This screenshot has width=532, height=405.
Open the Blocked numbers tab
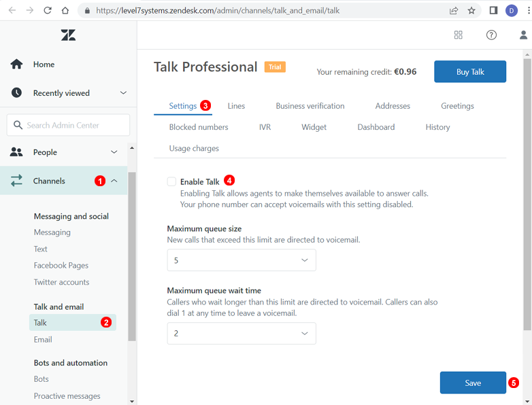click(x=199, y=127)
